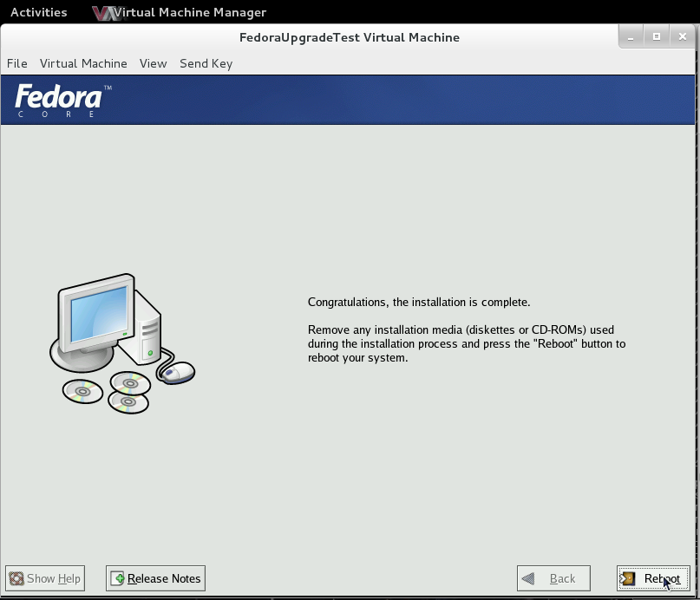Click the Back button
This screenshot has width=700, height=600.
click(x=553, y=578)
